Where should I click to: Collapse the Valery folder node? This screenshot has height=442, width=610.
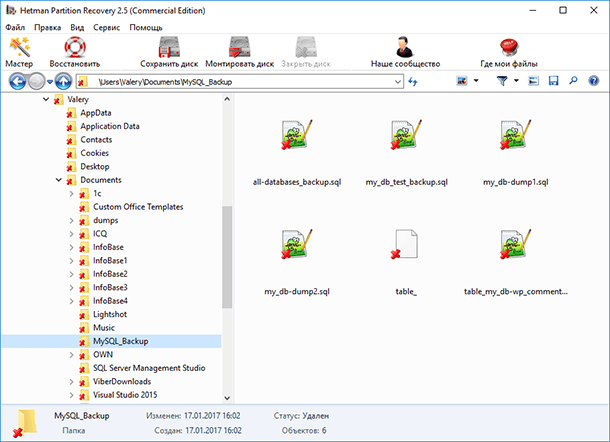pos(46,99)
